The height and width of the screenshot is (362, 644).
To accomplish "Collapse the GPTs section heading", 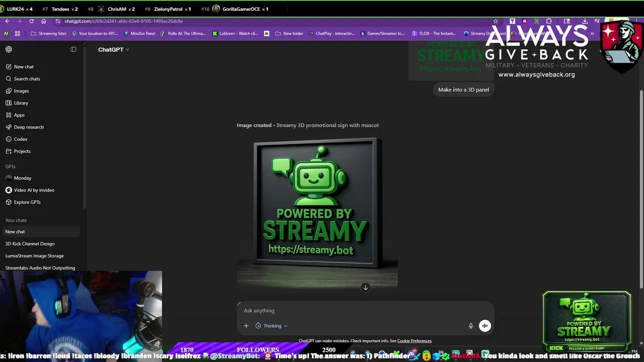I will click(11, 166).
